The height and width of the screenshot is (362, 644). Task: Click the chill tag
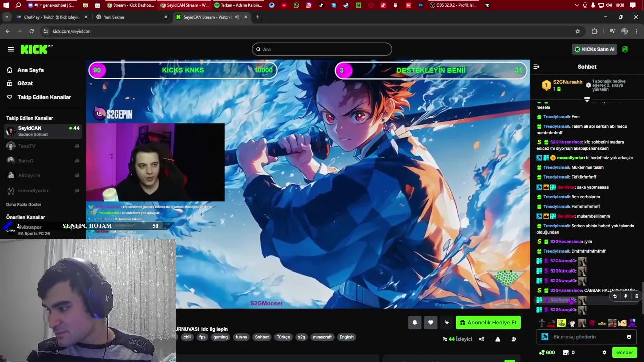(187, 337)
